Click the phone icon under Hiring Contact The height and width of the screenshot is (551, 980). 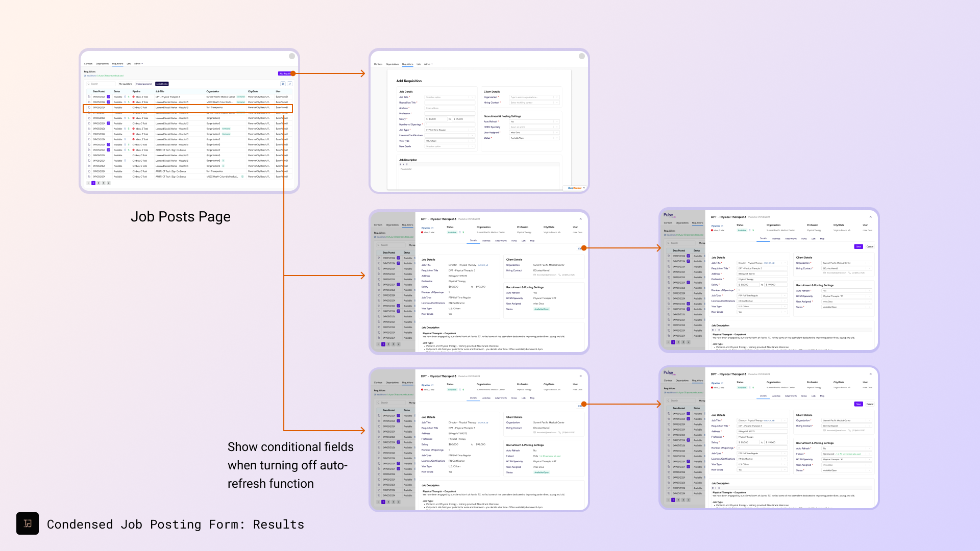559,275
